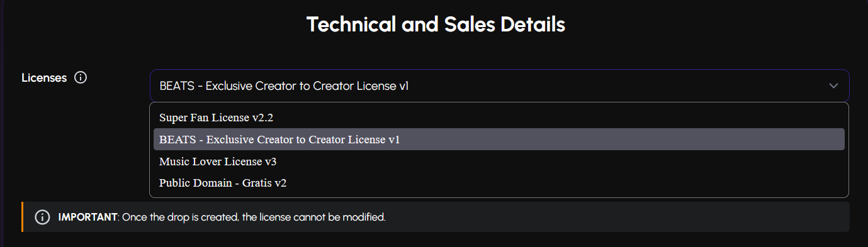Click the bold IMPORTANT word in notice
868x247 pixels.
coord(88,217)
